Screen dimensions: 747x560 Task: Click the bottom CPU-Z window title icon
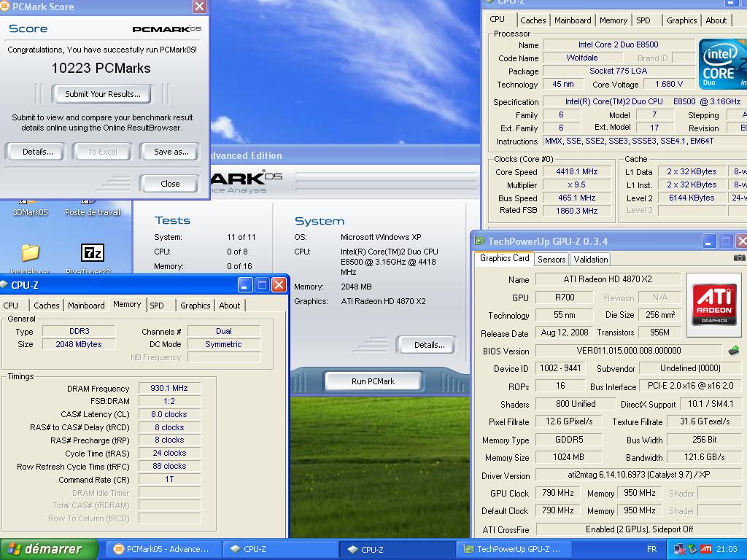(x=4, y=285)
